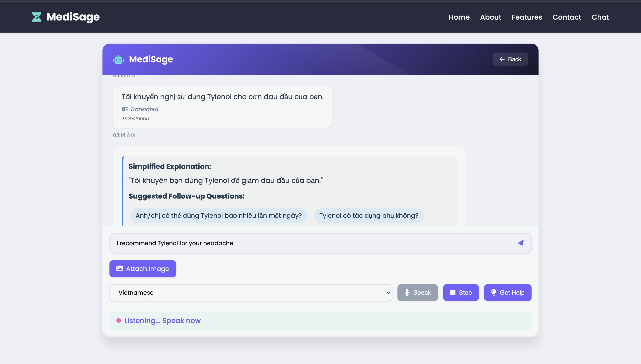Stop voice listening

pyautogui.click(x=460, y=293)
